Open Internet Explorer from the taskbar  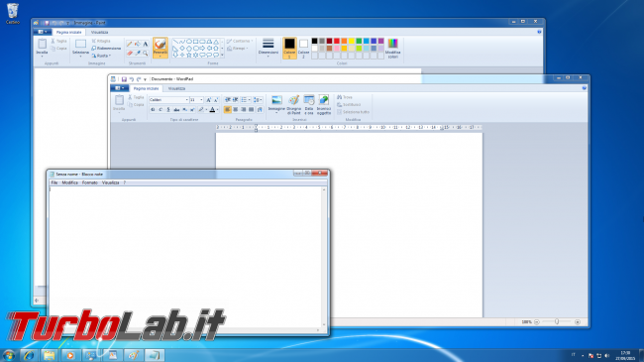coord(29,355)
